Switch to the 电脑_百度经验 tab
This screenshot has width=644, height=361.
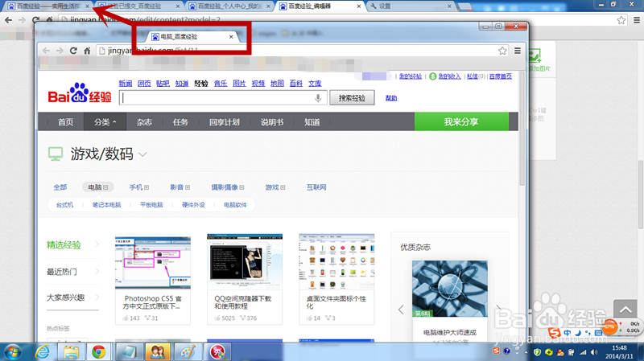[x=190, y=36]
